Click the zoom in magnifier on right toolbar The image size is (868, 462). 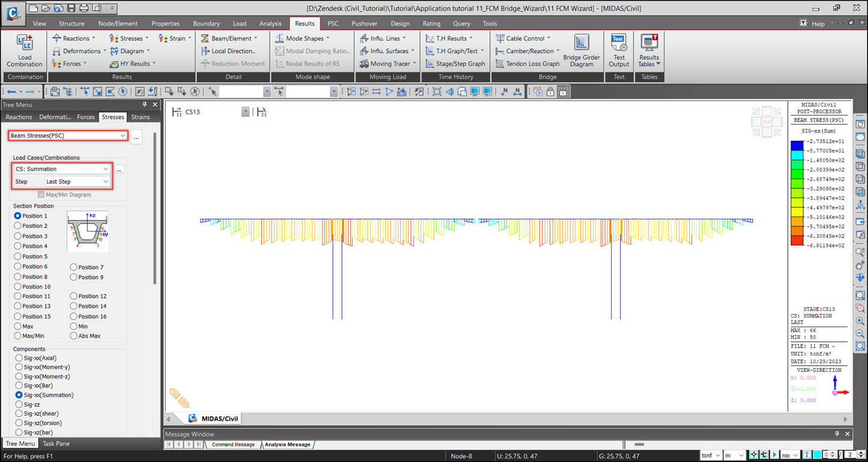pos(860,321)
